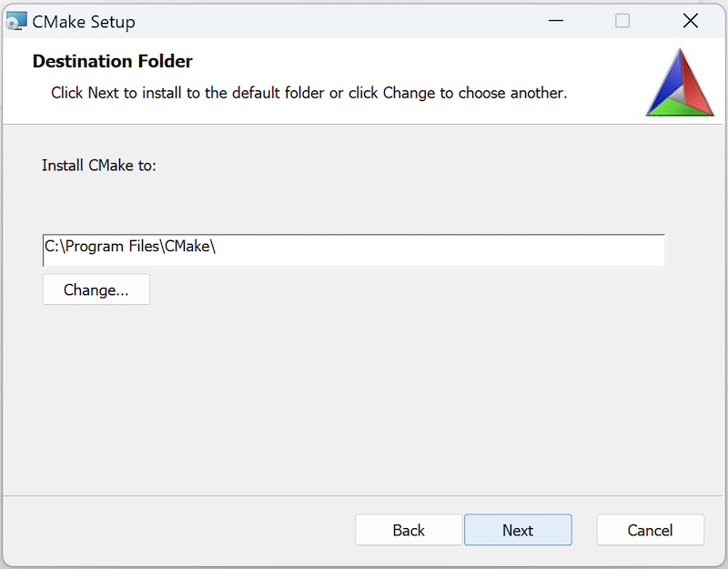This screenshot has width=728, height=569.
Task: Click 'Program Files' in the install path
Action: pos(110,247)
